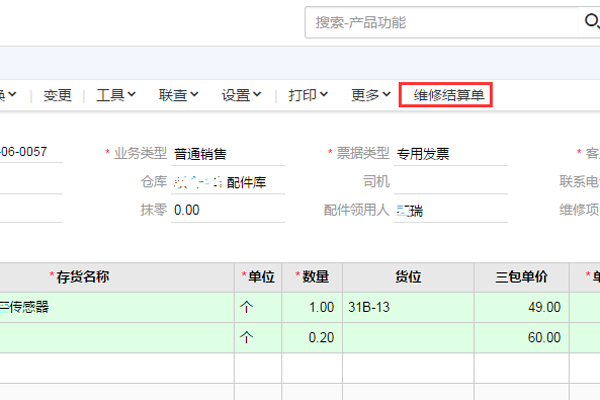Click the search magnifier icon

(591, 22)
